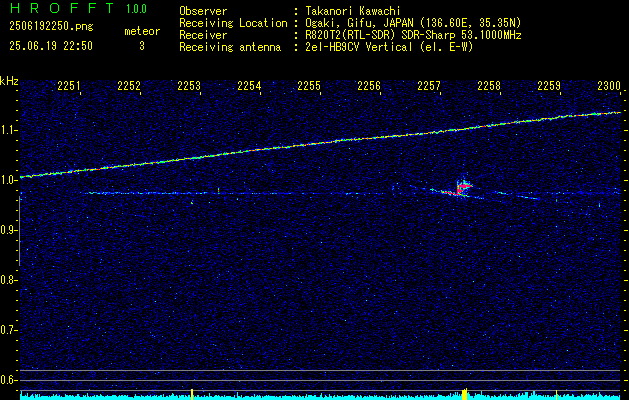Click the cyan signal level strip at bottom
The height and width of the screenshot is (400, 629).
click(x=321, y=397)
